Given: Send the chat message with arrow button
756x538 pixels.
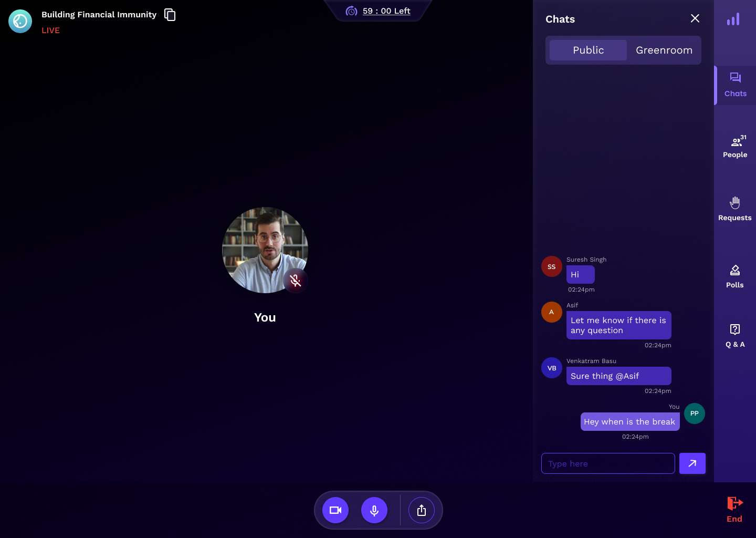Looking at the screenshot, I should pyautogui.click(x=692, y=463).
